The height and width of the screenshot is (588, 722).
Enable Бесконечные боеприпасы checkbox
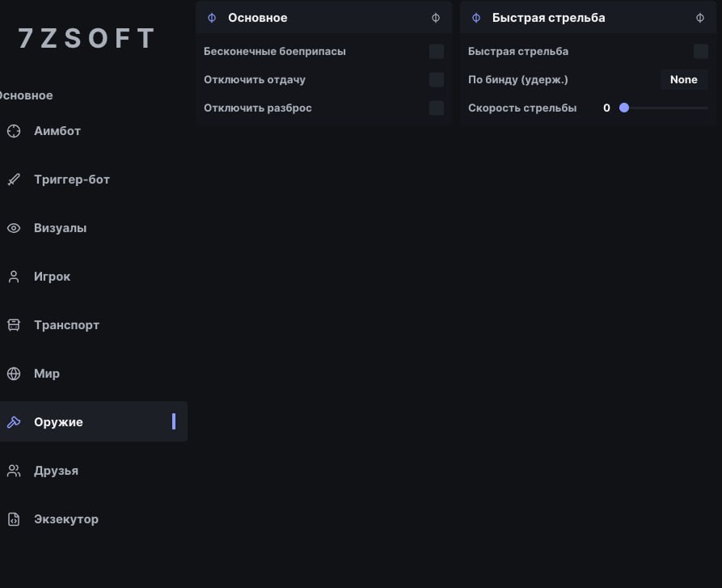point(437,52)
